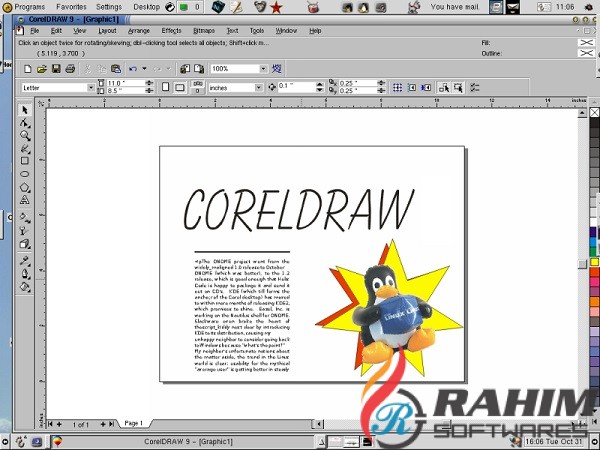Open the Text menu
Screen dimensions: 600x450
tap(232, 31)
